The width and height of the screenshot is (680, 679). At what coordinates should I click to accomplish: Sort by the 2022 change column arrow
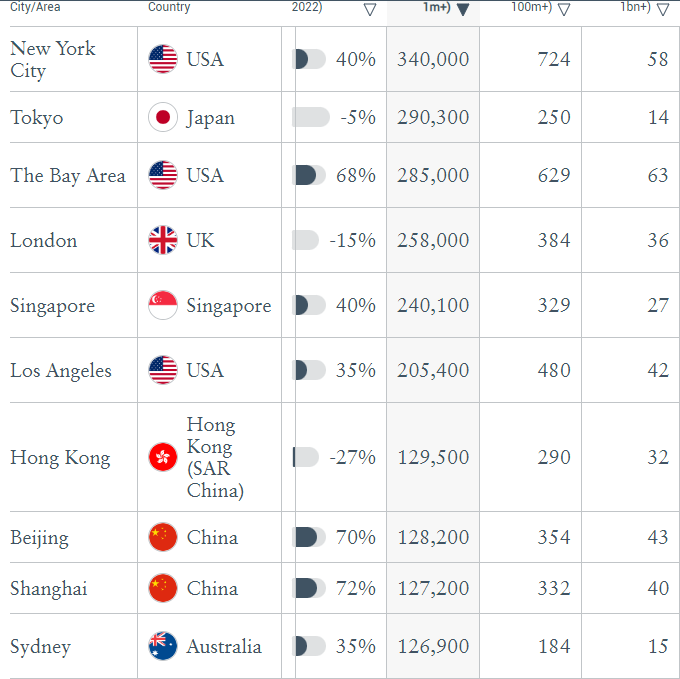click(370, 9)
